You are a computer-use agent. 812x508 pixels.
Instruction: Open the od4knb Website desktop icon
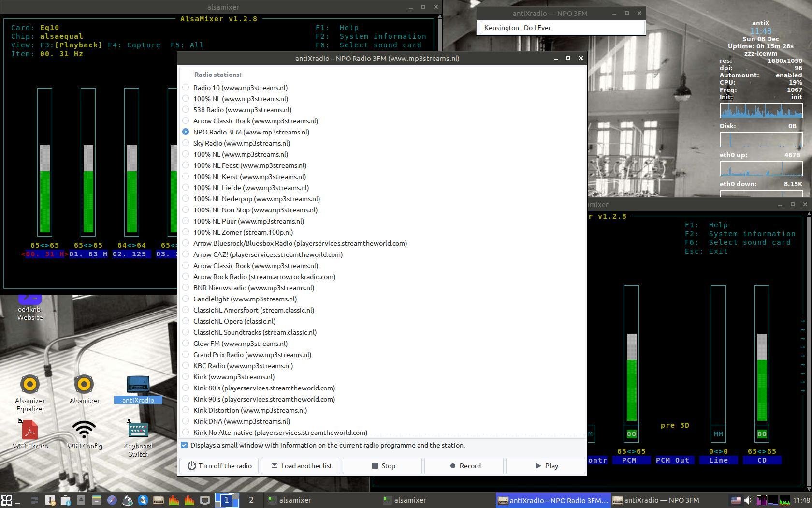pos(30,307)
